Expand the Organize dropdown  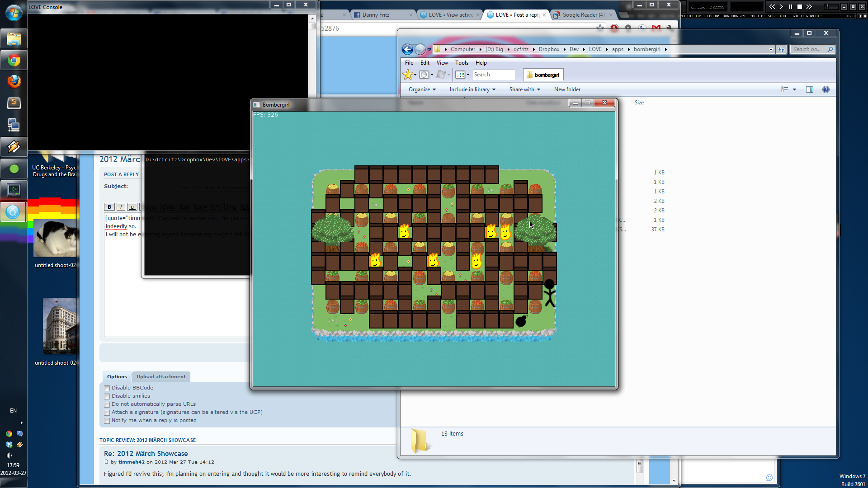(422, 89)
